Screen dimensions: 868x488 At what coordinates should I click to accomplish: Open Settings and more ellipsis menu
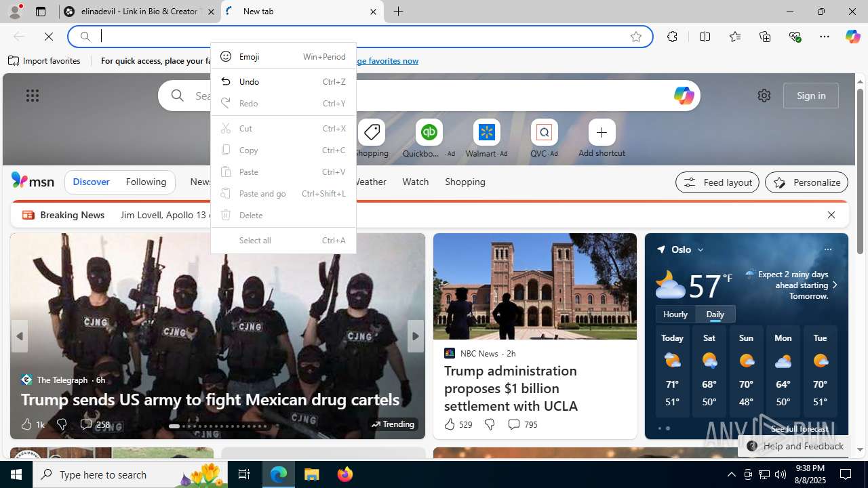coord(825,37)
